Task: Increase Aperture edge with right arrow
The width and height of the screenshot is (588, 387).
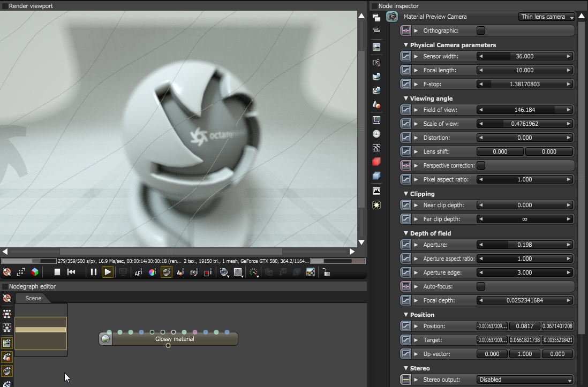Action: point(569,272)
